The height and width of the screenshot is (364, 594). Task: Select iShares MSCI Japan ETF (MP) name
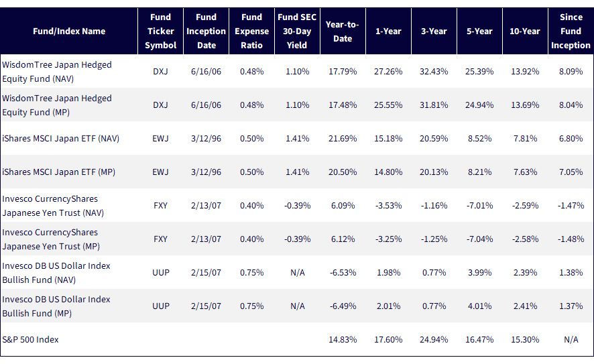click(x=59, y=172)
